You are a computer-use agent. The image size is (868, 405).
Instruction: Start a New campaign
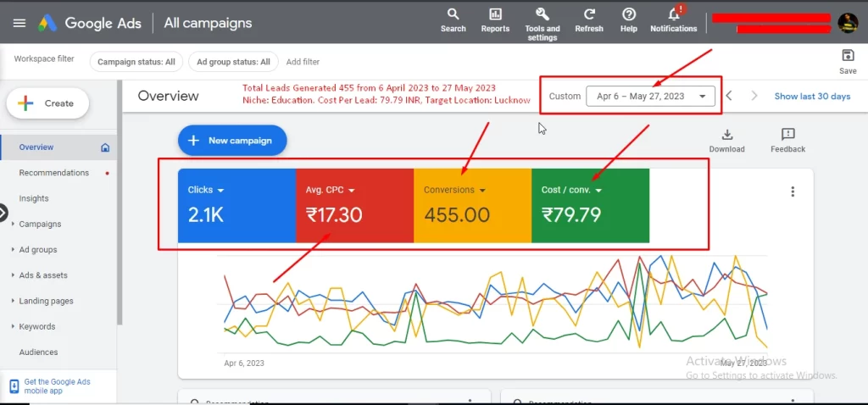coord(232,141)
